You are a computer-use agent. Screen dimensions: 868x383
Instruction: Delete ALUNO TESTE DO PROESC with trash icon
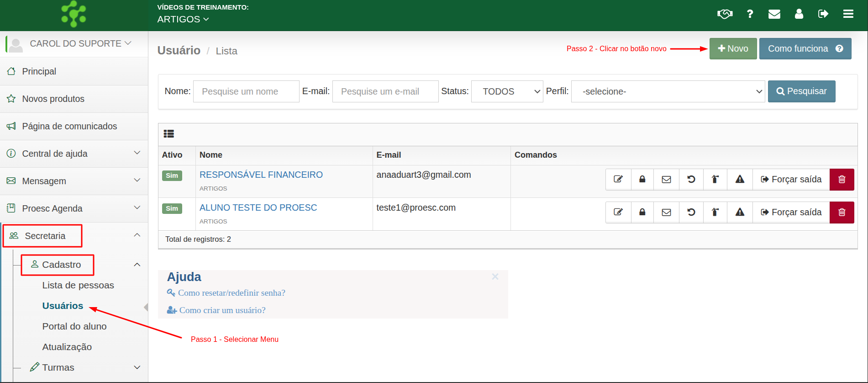[x=842, y=212]
